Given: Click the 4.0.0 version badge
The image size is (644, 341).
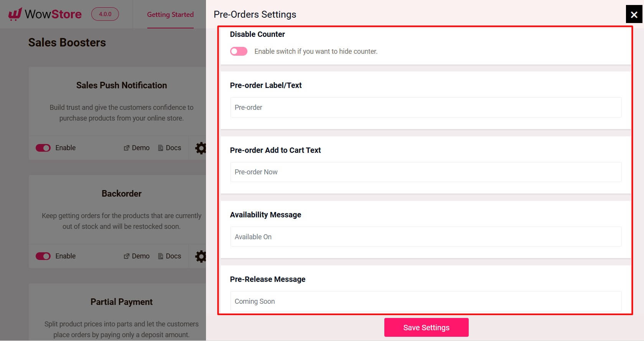Looking at the screenshot, I should click(x=105, y=14).
